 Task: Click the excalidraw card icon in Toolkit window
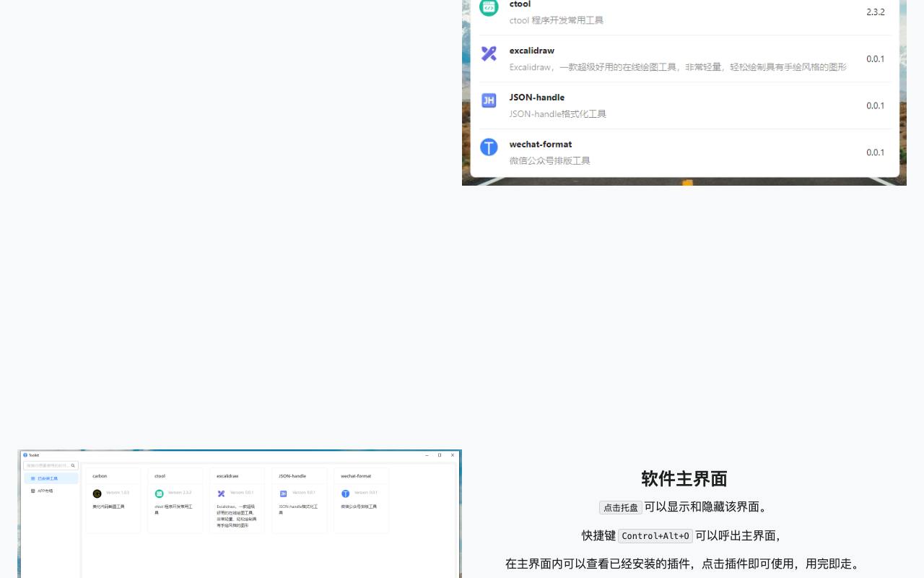tap(222, 493)
